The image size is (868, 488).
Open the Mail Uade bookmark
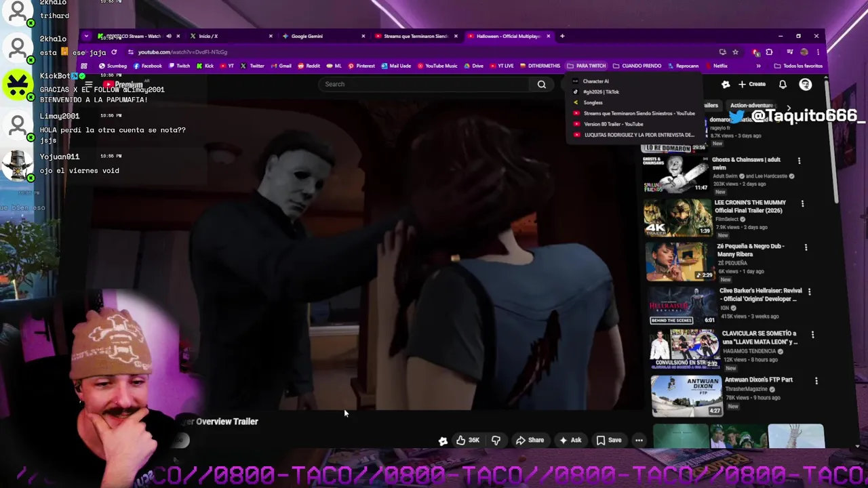[396, 66]
